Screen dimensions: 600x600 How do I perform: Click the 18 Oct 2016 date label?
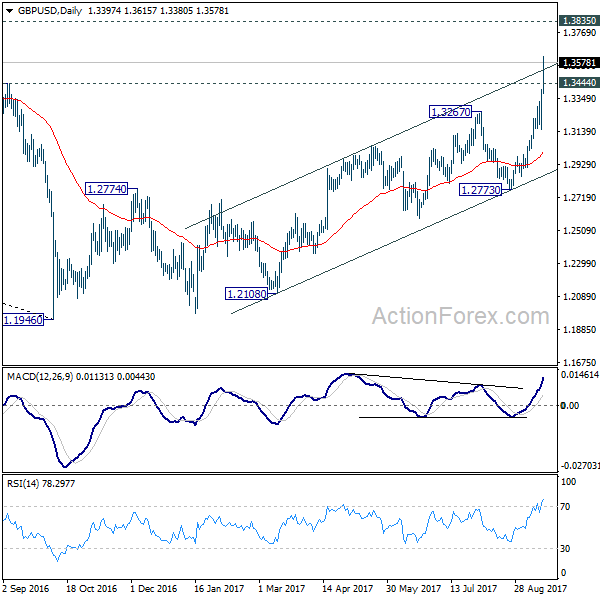coord(91,588)
